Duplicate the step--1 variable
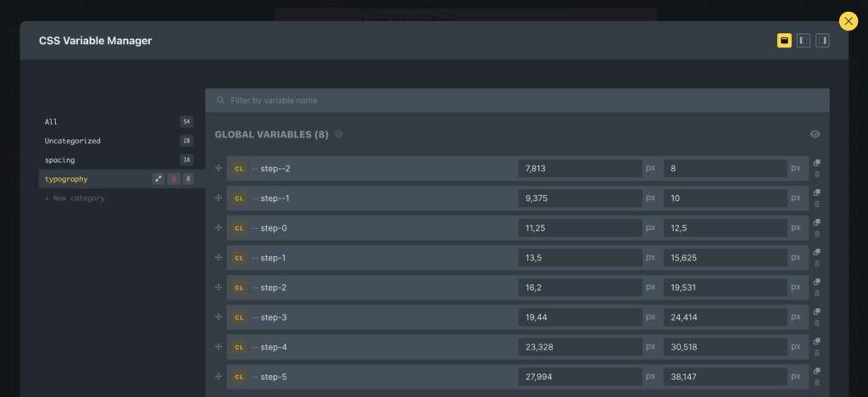 click(817, 193)
